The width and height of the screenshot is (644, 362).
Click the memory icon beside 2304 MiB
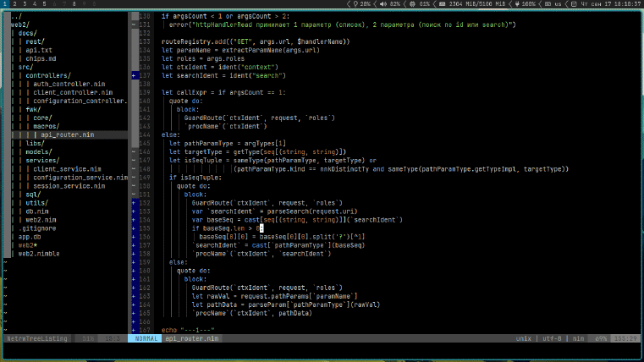[442, 3]
